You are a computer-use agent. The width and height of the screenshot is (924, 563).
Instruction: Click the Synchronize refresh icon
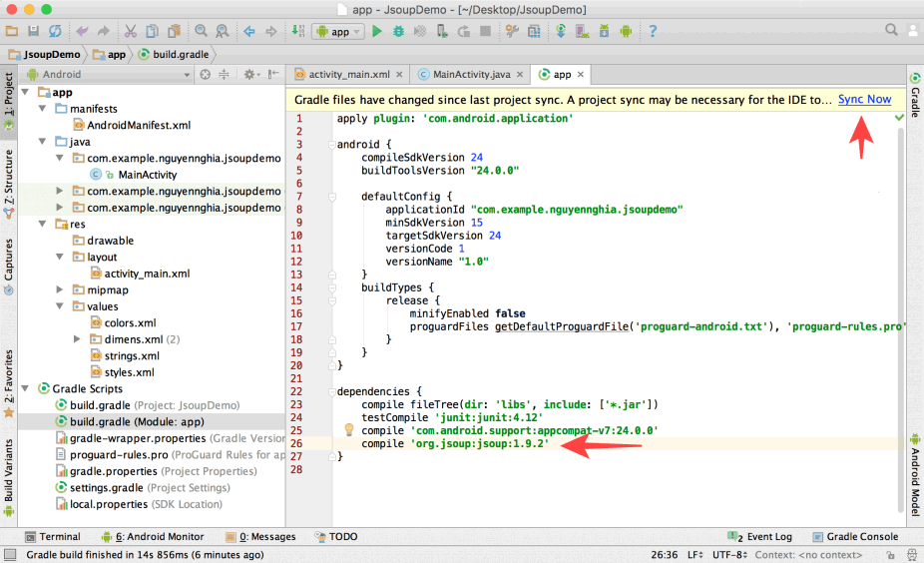pos(55,31)
